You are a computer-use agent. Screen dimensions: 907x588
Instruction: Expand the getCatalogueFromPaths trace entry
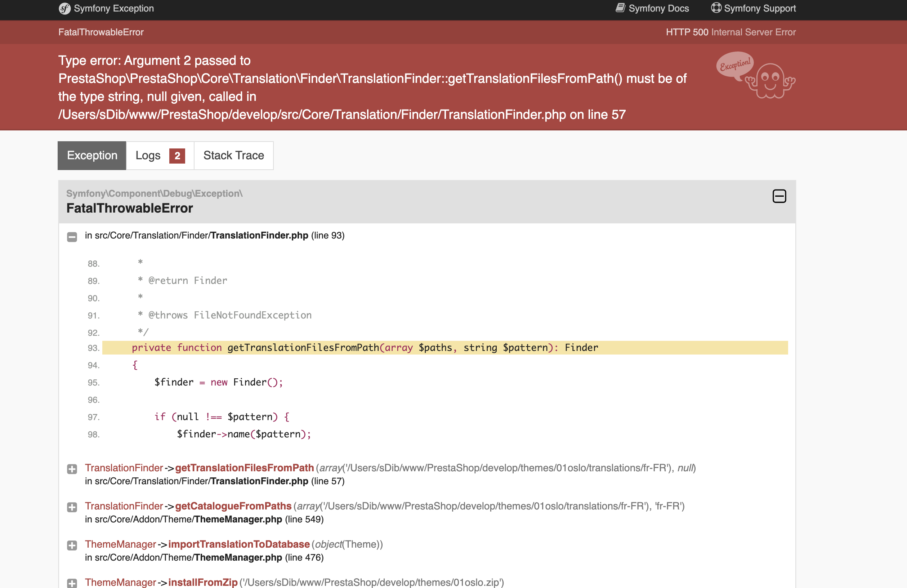[x=72, y=507]
